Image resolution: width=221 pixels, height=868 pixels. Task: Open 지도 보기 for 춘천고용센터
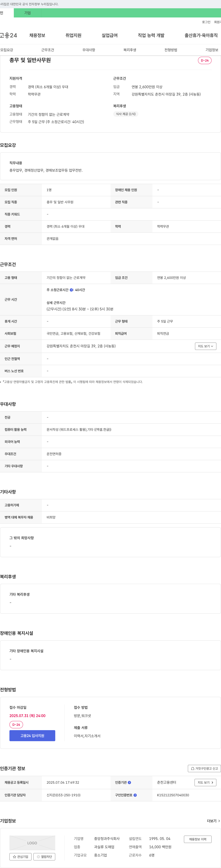[x=205, y=782]
